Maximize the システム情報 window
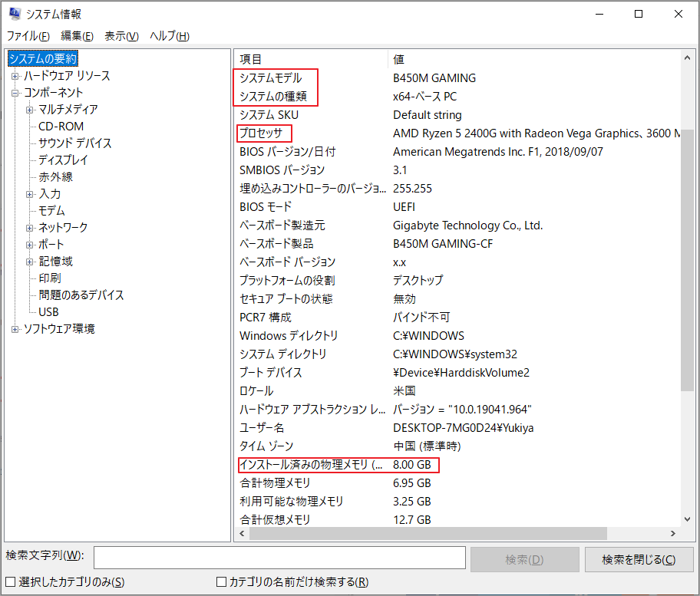 click(x=639, y=15)
